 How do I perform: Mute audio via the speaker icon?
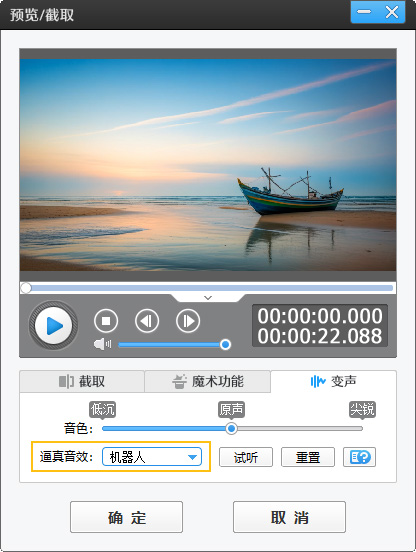tap(102, 344)
